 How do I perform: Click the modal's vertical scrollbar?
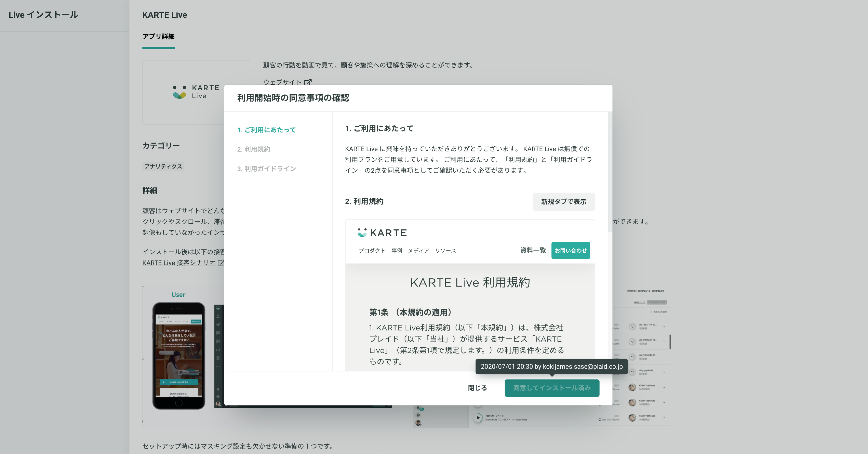tap(610, 172)
